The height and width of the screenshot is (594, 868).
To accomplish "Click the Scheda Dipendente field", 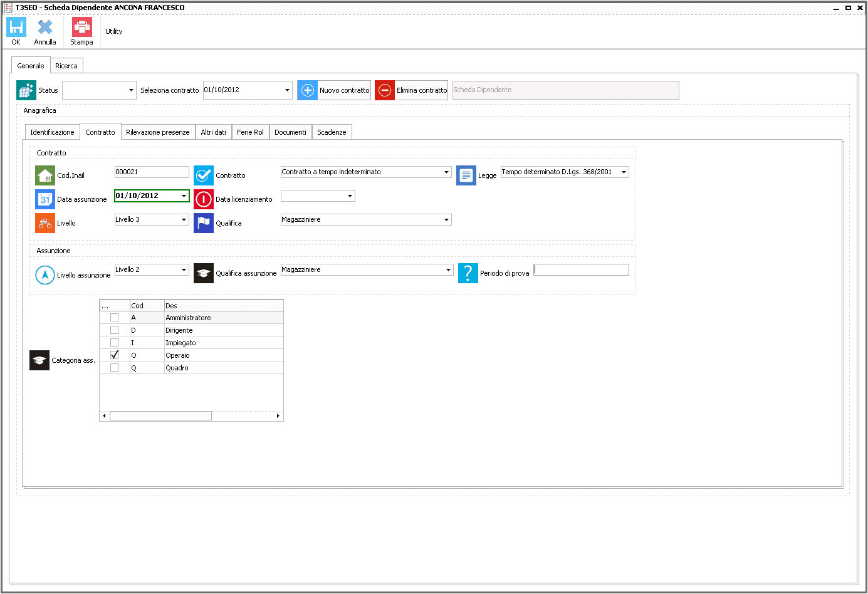I will click(565, 90).
